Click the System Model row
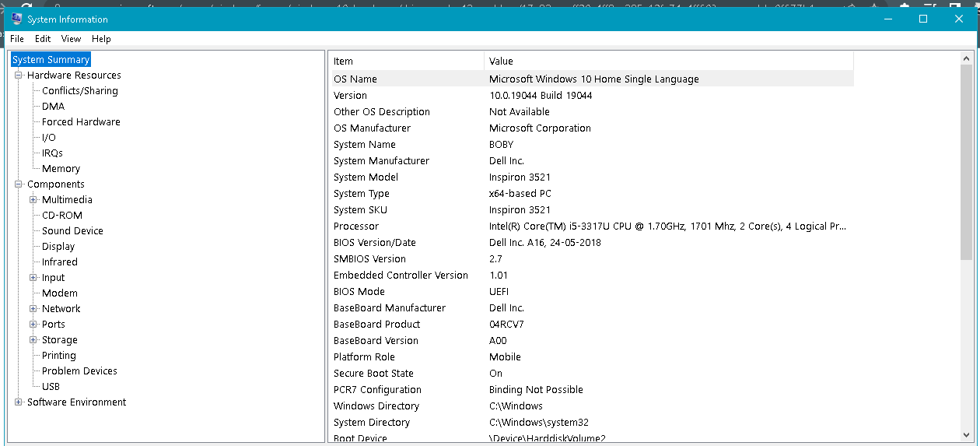 click(x=593, y=177)
